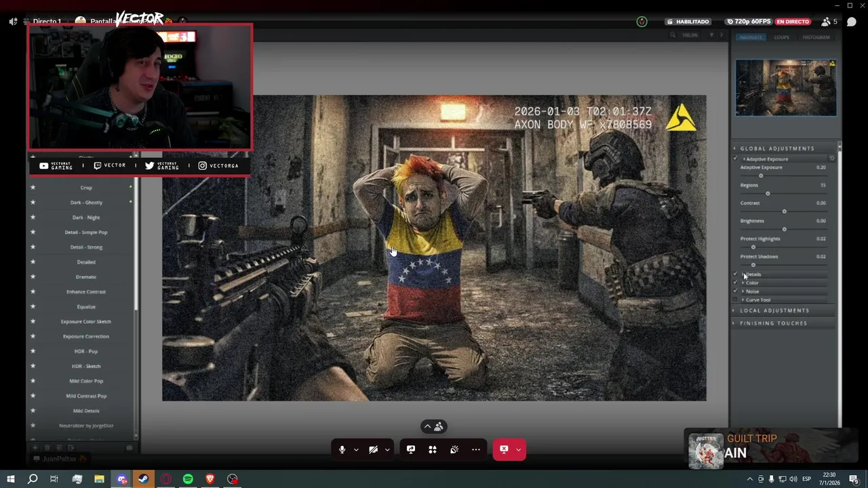The width and height of the screenshot is (868, 488).
Task: Click the 100.0% zoom level field
Action: point(690,35)
